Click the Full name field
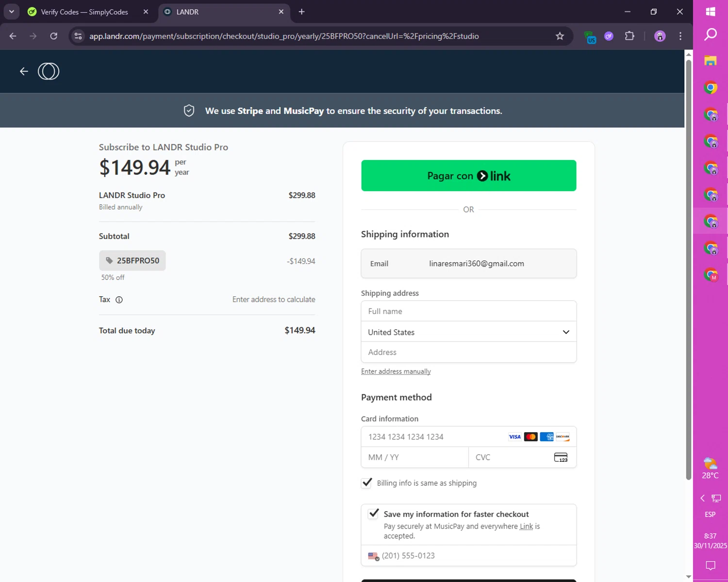The width and height of the screenshot is (728, 582). point(468,311)
